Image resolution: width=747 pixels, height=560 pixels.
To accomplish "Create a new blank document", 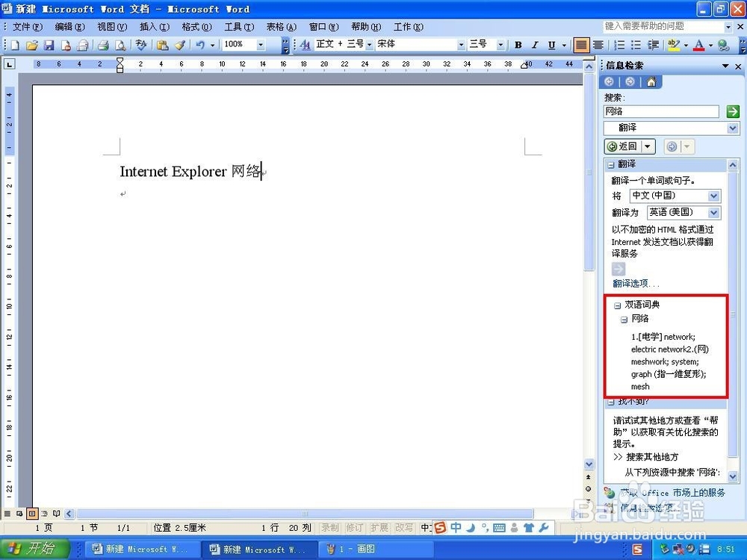I will (15, 46).
